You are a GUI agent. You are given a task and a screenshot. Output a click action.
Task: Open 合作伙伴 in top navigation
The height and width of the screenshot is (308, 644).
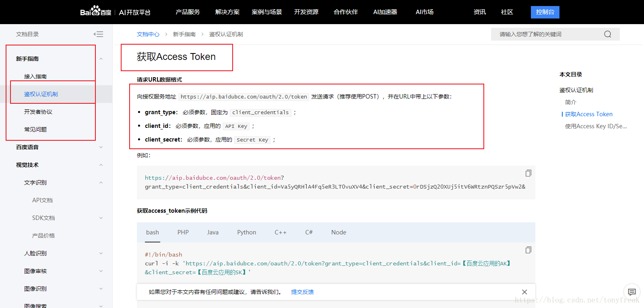tap(346, 12)
